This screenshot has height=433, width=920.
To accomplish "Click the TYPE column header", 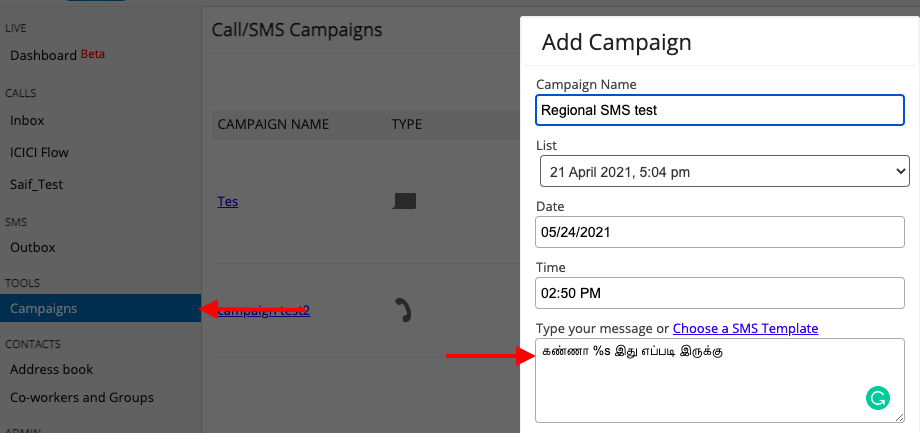I will tap(407, 124).
